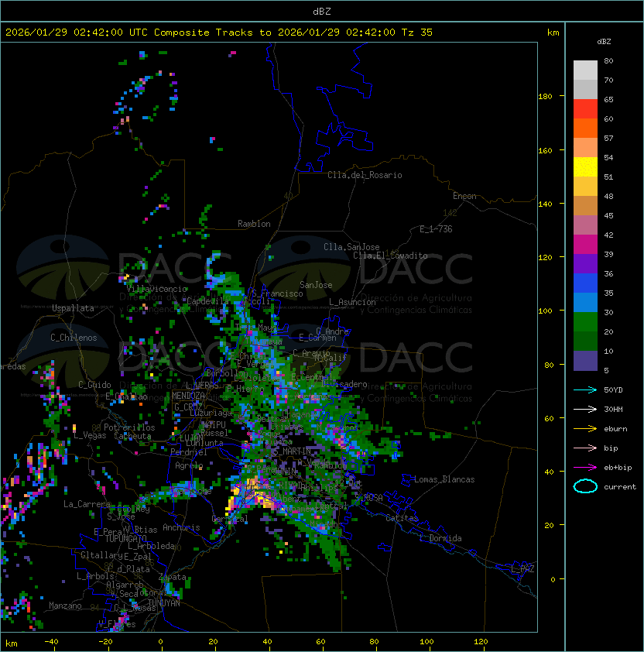Click the 'MENDOZA' city label
Image resolution: width=644 pixels, height=652 pixels.
pos(188,396)
